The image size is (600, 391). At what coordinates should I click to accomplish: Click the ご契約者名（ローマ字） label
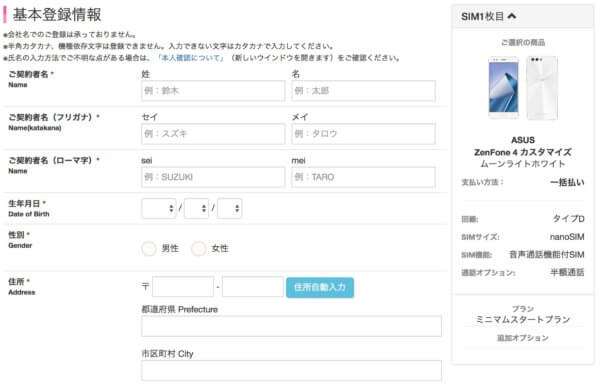click(54, 161)
